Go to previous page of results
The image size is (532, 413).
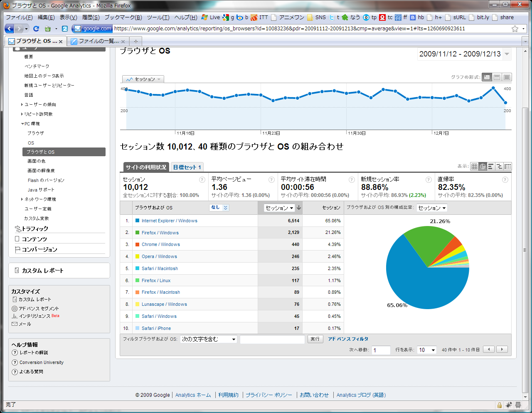point(489,349)
